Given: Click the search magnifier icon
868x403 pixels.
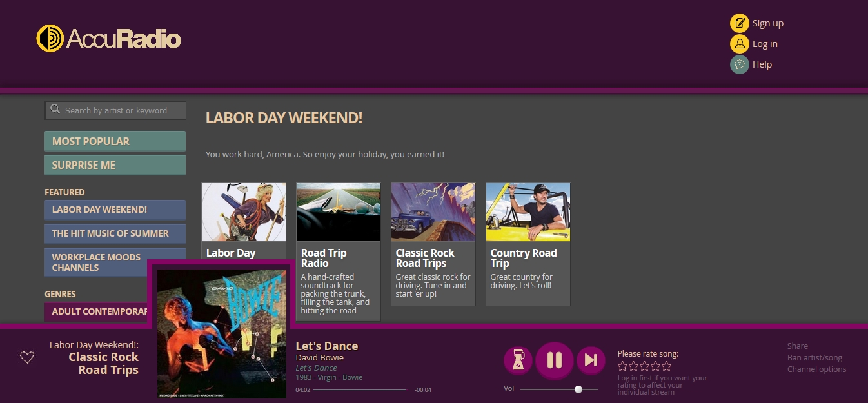Looking at the screenshot, I should tap(55, 110).
